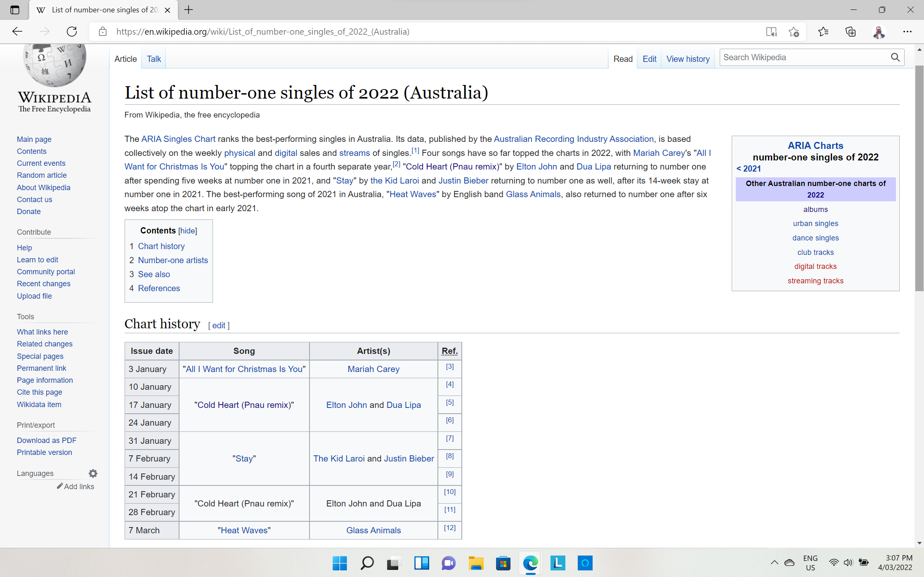Open browser Settings and more menu

tap(907, 32)
